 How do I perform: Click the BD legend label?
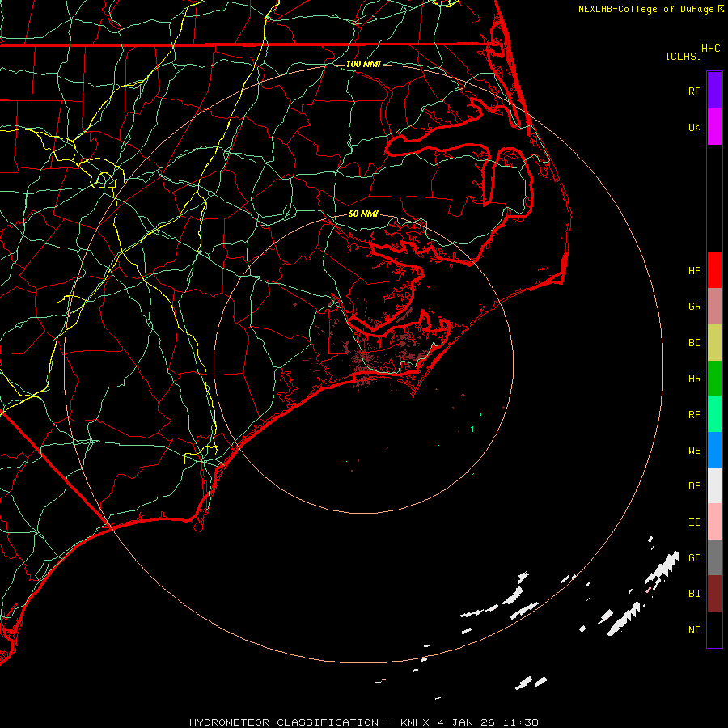[x=694, y=343]
